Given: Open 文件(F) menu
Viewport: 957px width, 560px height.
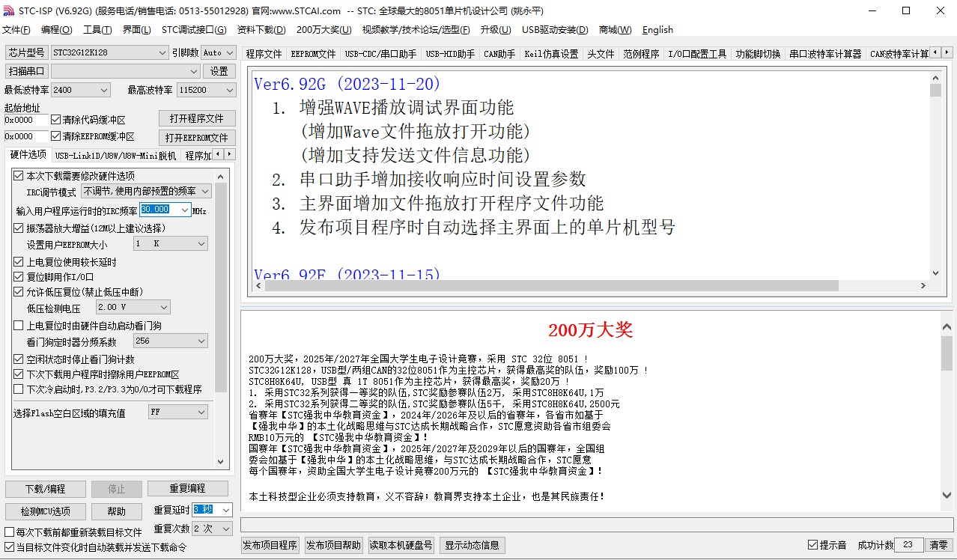Looking at the screenshot, I should tap(16, 30).
